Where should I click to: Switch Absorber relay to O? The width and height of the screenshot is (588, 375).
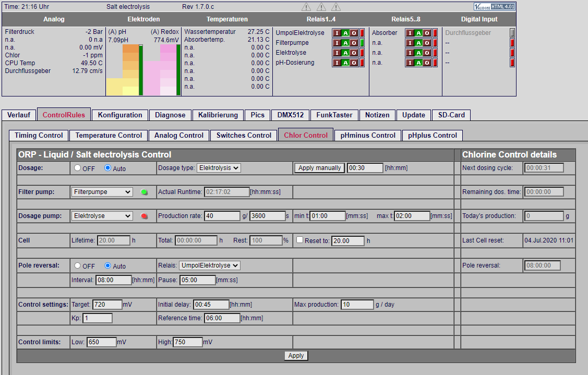pos(427,33)
